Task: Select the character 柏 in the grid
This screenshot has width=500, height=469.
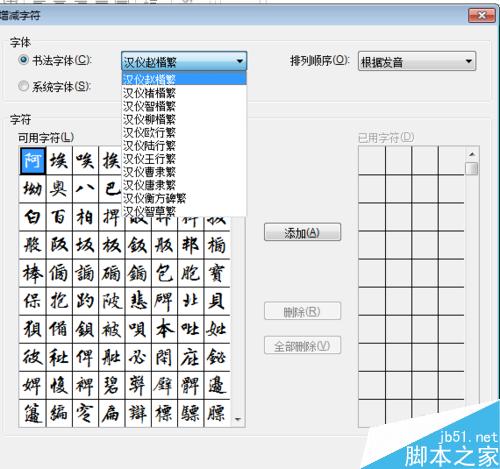Action: tap(85, 217)
